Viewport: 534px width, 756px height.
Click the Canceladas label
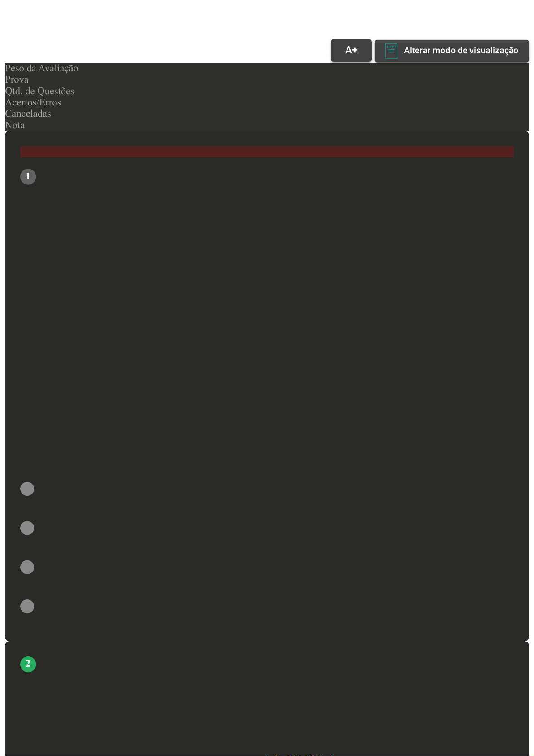tap(28, 114)
